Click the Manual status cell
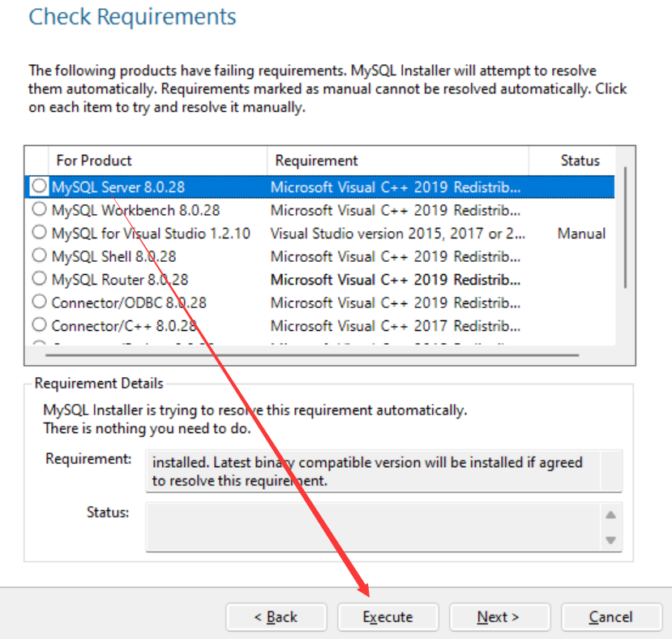Screen dimensions: 672x639 (x=581, y=234)
